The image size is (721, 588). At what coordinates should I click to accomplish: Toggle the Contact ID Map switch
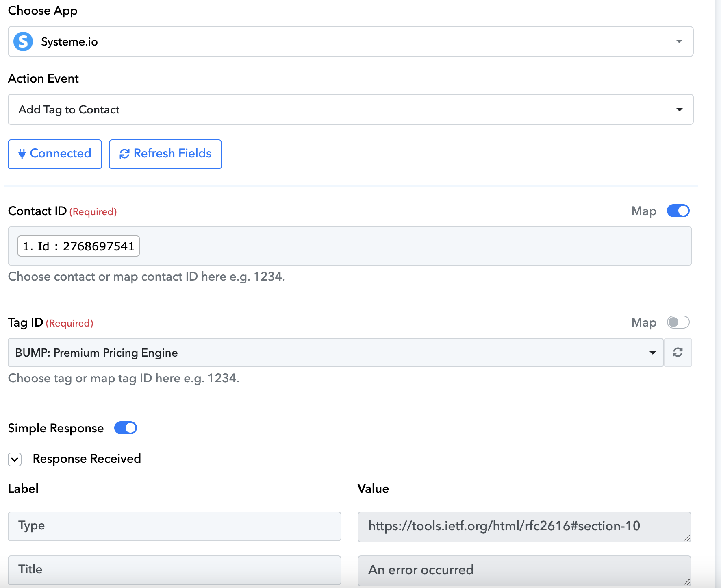coord(678,211)
